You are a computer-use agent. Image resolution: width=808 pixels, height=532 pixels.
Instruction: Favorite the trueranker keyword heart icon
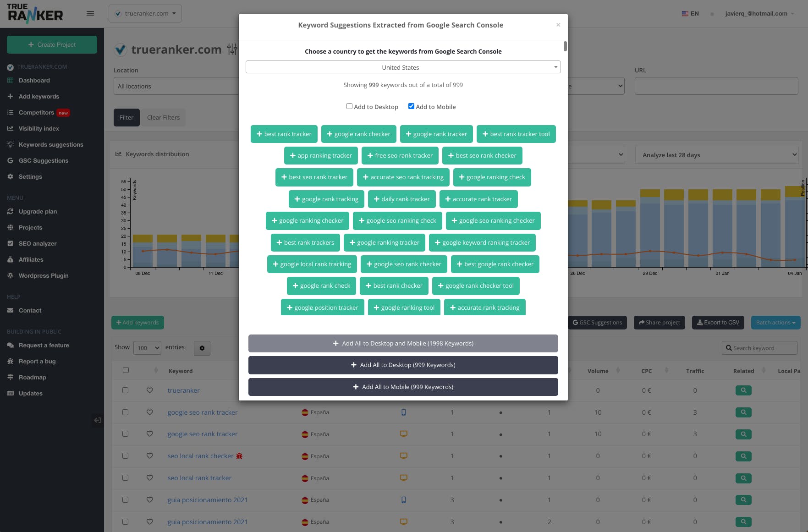pyautogui.click(x=150, y=390)
